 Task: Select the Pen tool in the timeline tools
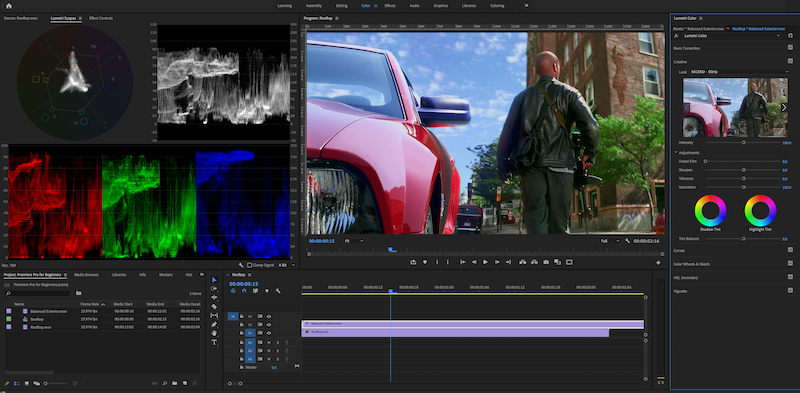coord(214,325)
